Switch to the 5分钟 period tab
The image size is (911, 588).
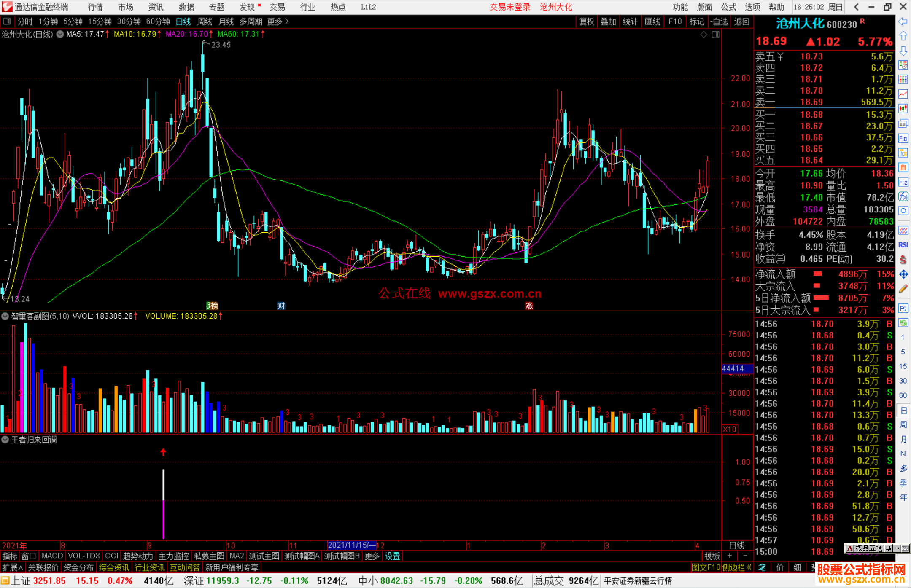tap(73, 21)
